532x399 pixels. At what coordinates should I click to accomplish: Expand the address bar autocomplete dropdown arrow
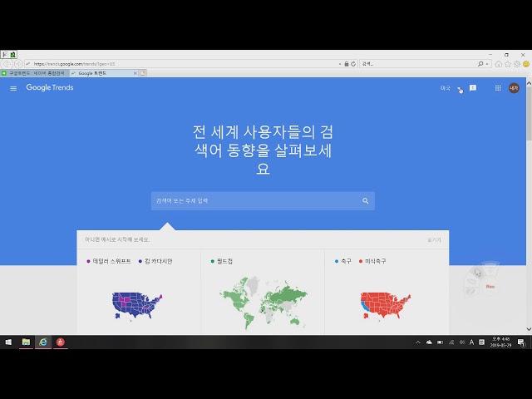[x=340, y=64]
